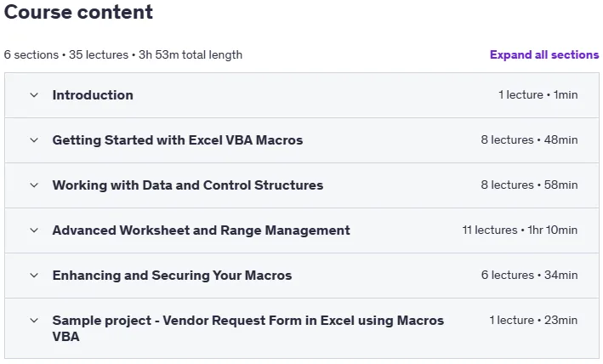Select the Introduction section title
603x364 pixels.
(x=93, y=95)
